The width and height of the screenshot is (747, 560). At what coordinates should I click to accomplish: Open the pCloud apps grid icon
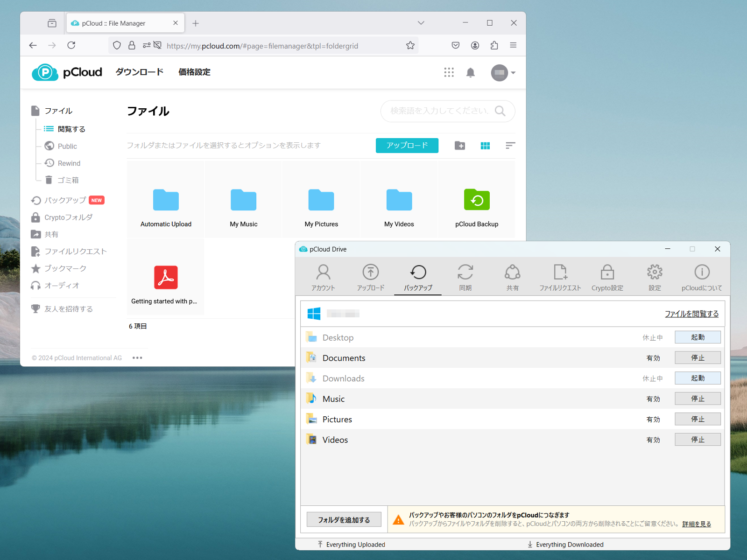coord(449,72)
